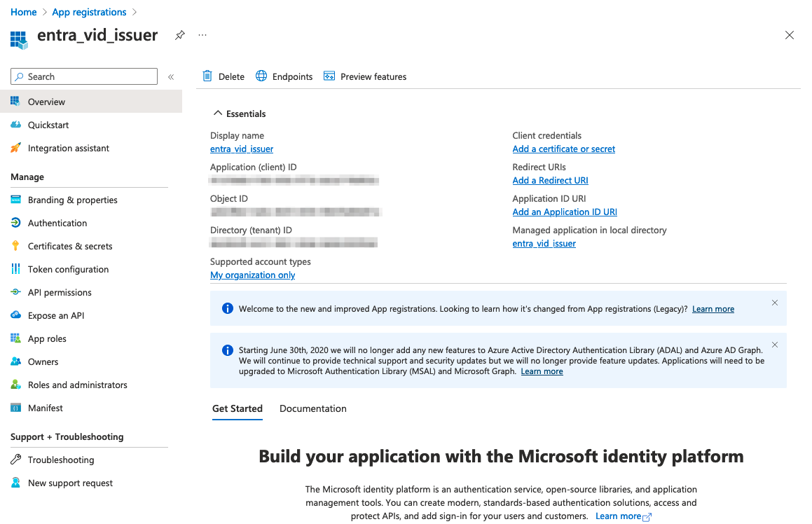Screen dimensions: 812x524
Task: Click the Integration assistant rocket icon
Action: pos(15,148)
